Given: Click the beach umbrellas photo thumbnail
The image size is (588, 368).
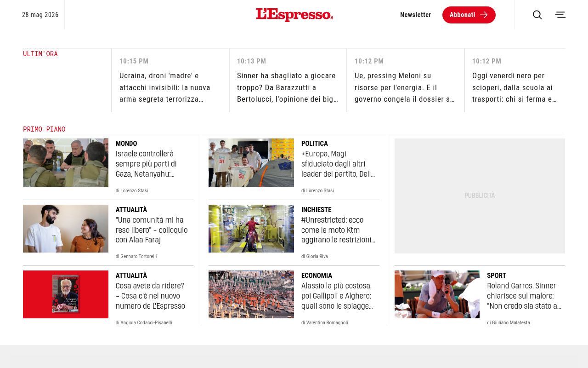Looking at the screenshot, I should [251, 294].
